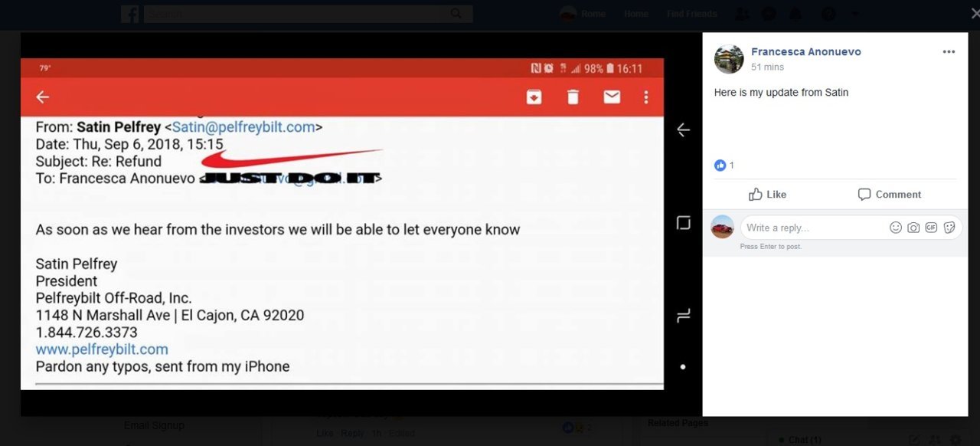Focus the Facebook search field
This screenshot has width=980, height=446.
pyautogui.click(x=296, y=14)
